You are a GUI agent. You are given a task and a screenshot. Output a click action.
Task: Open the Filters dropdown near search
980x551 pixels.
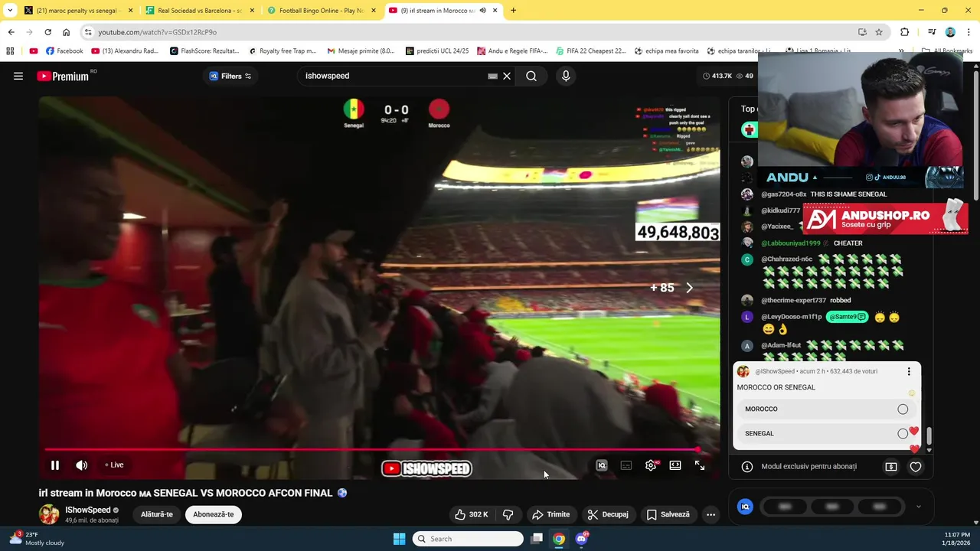coord(230,76)
